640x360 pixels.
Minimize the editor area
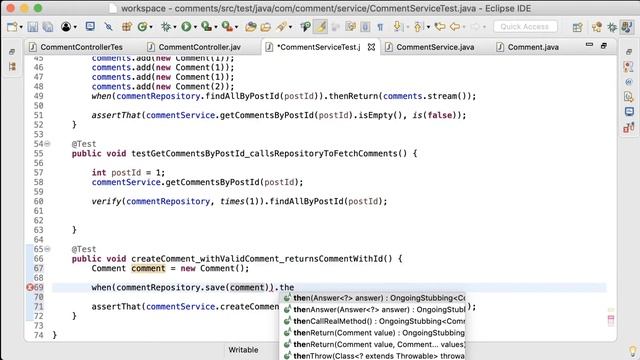[589, 44]
